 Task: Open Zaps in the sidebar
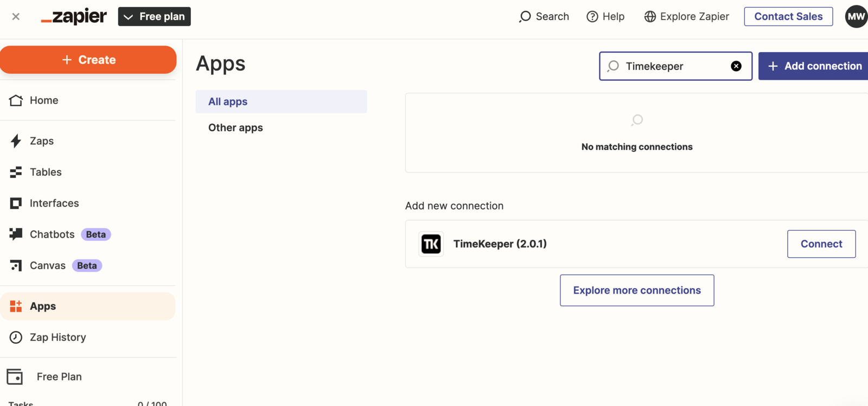88,141
